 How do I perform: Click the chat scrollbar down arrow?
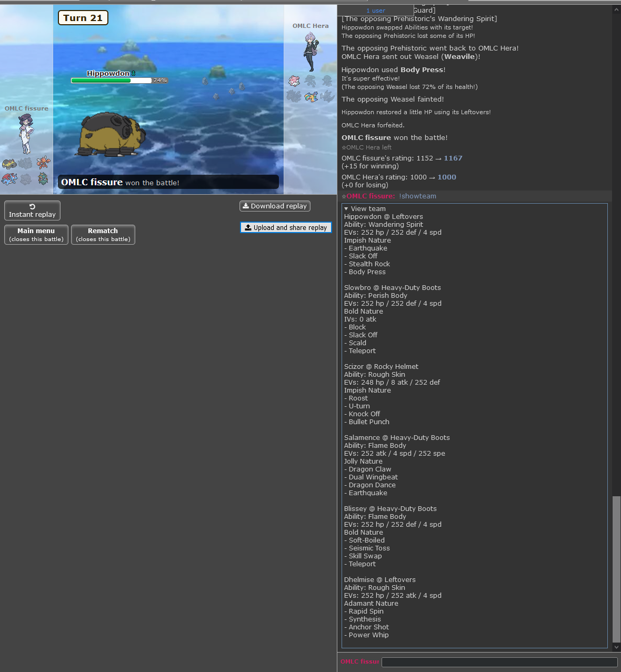(x=616, y=647)
